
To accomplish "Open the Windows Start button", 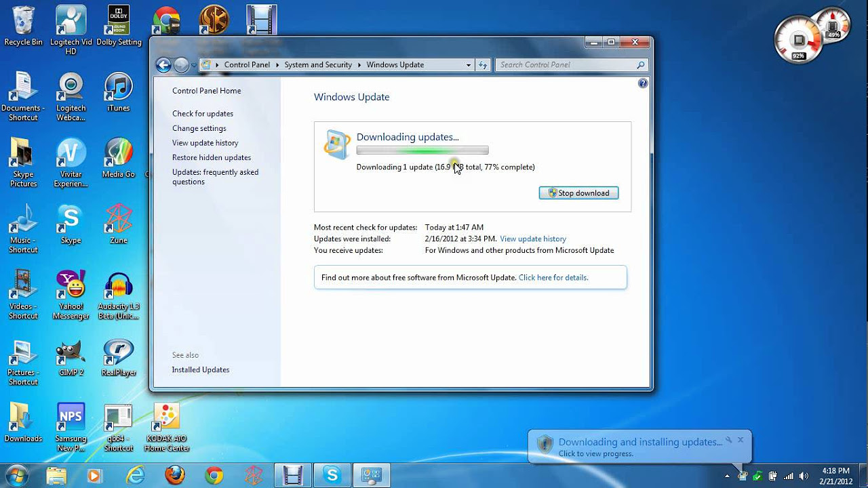I will [16, 476].
